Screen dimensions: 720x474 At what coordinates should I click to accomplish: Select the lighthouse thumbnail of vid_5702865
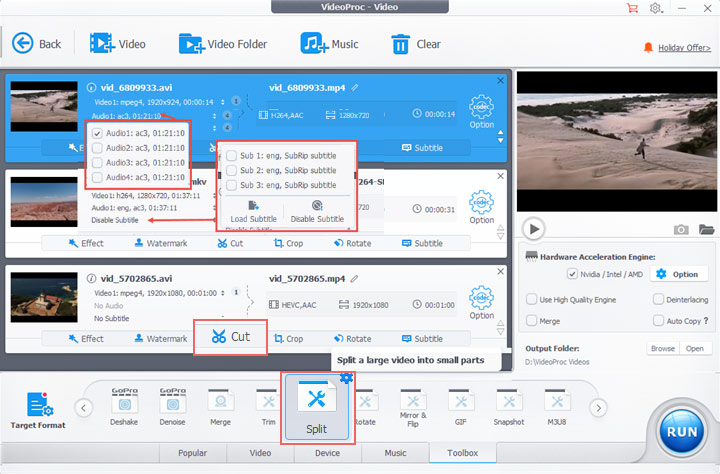44,297
